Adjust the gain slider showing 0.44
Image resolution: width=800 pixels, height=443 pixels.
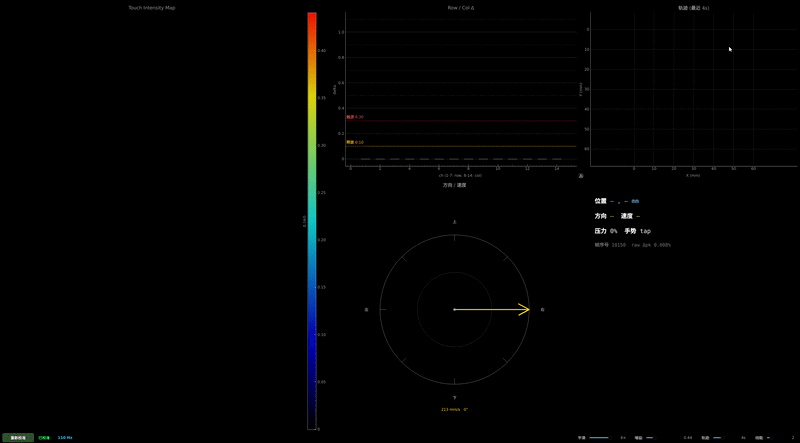tap(651, 437)
